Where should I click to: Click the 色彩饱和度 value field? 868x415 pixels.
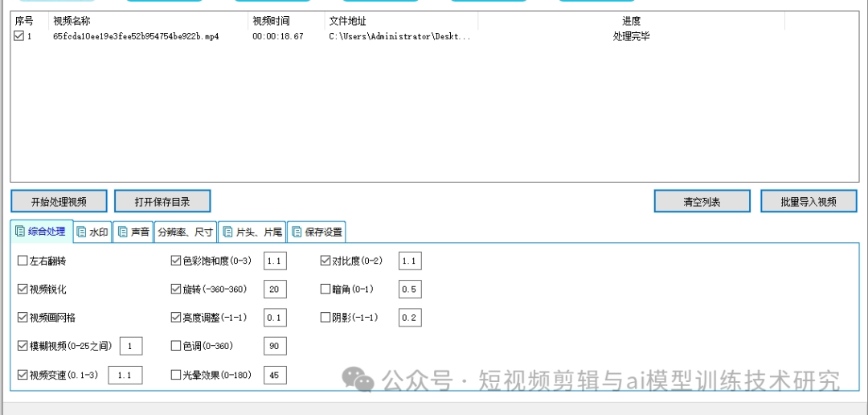275,261
